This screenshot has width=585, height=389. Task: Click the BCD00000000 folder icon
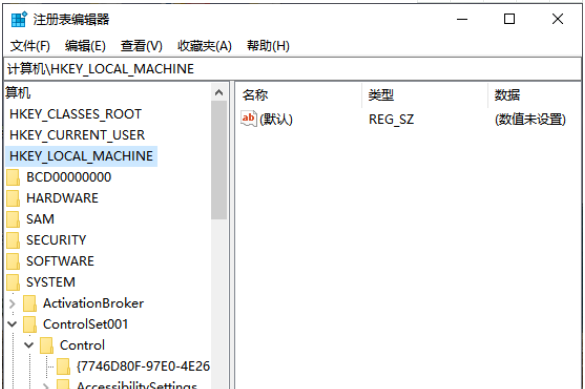[13, 177]
